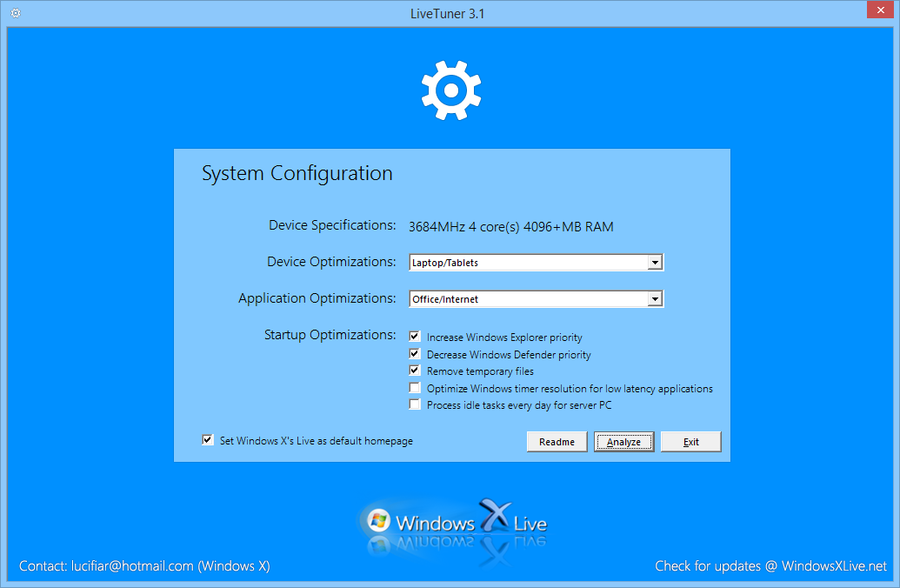
Task: Enable Process idle tasks every day option
Action: (x=414, y=404)
